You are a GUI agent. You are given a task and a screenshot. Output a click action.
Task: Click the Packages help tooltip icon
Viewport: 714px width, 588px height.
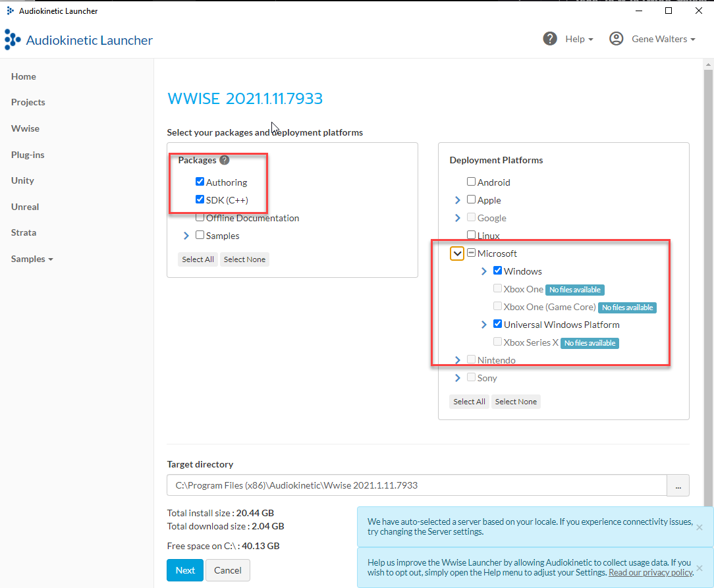click(x=225, y=160)
